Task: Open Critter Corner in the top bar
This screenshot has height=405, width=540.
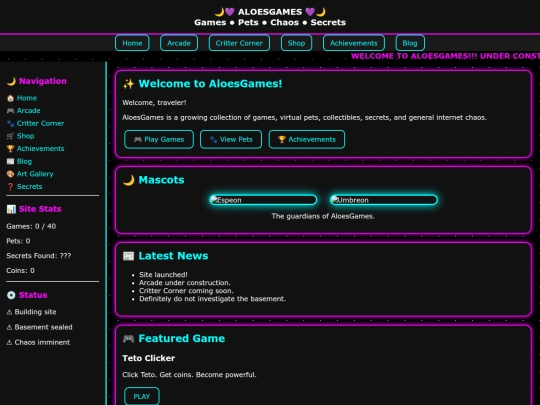Action: tap(239, 43)
